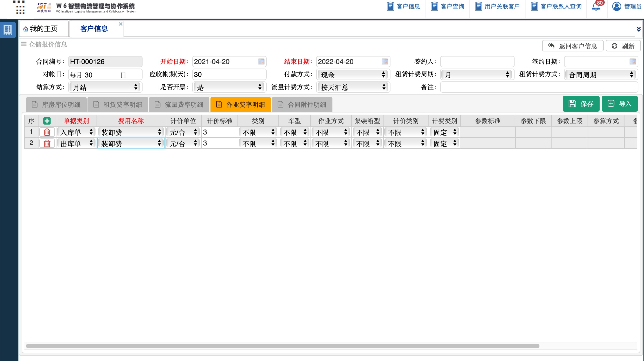The width and height of the screenshot is (644, 361).
Task: Open the sign date calendar picker
Action: click(x=632, y=62)
